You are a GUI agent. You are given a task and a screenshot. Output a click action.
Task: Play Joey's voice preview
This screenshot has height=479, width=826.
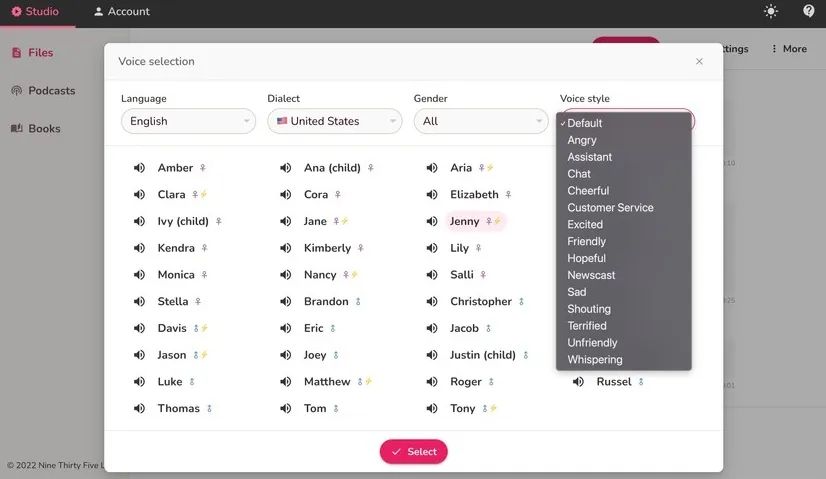pos(286,355)
